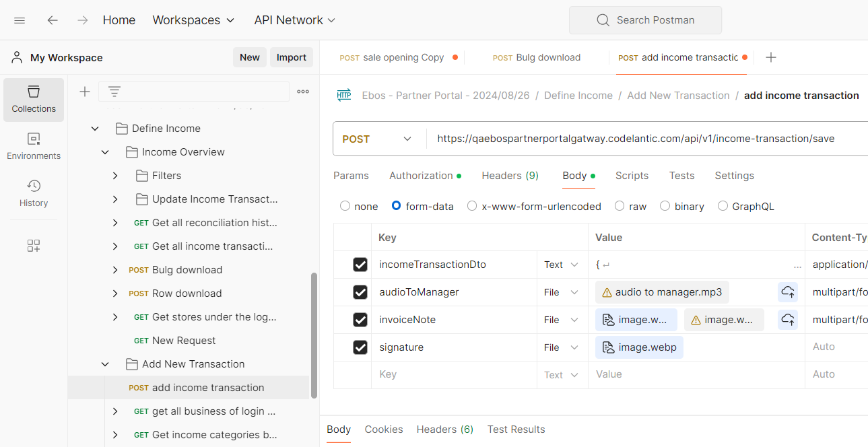Select the none body type radio
This screenshot has width=868, height=447.
[x=345, y=206]
